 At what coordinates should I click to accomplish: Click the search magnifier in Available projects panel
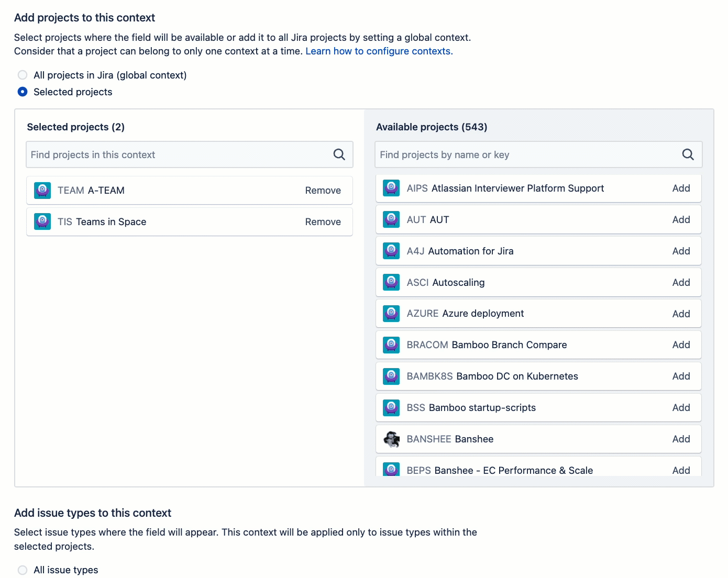688,154
